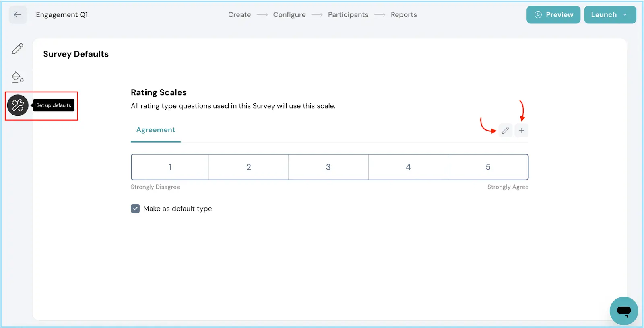The image size is (644, 328).
Task: Go to the Create step
Action: pyautogui.click(x=239, y=15)
